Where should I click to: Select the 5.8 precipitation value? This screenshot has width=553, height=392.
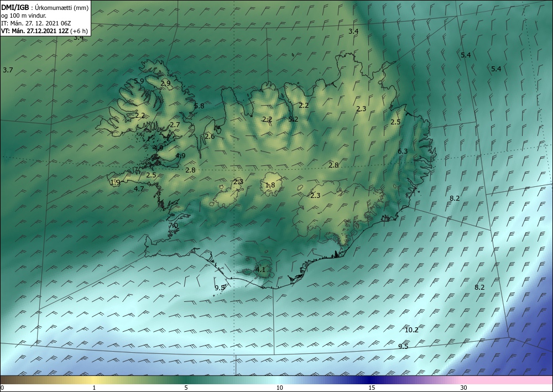point(199,106)
